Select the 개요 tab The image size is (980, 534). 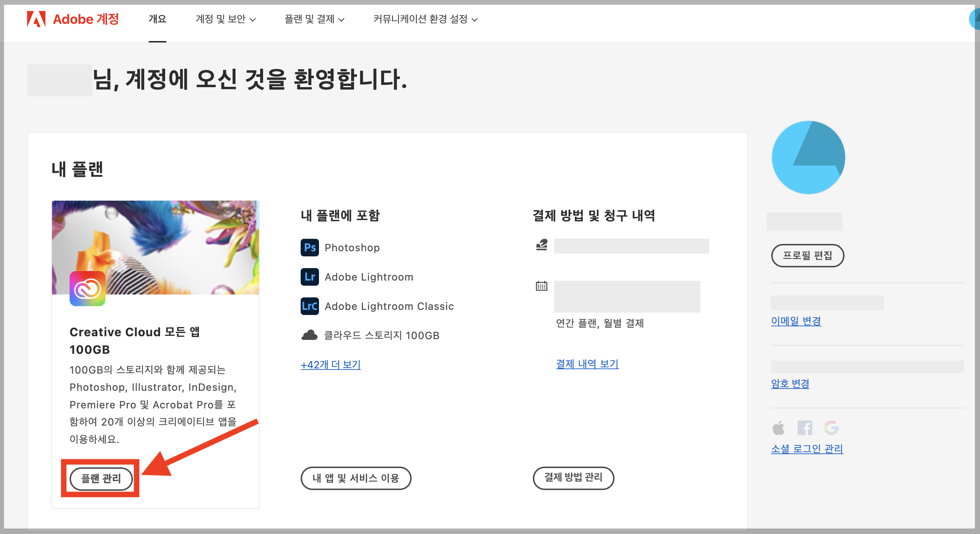[157, 19]
